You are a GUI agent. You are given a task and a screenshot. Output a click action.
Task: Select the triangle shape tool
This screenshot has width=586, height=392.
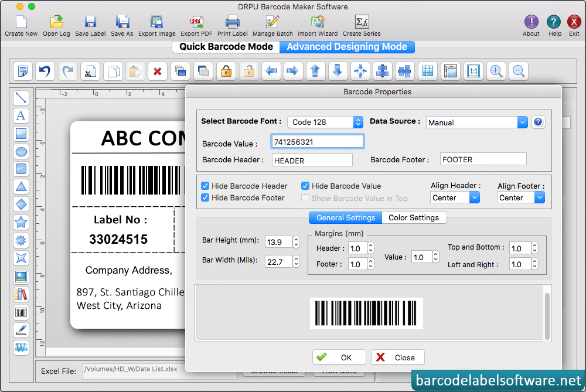[21, 186]
